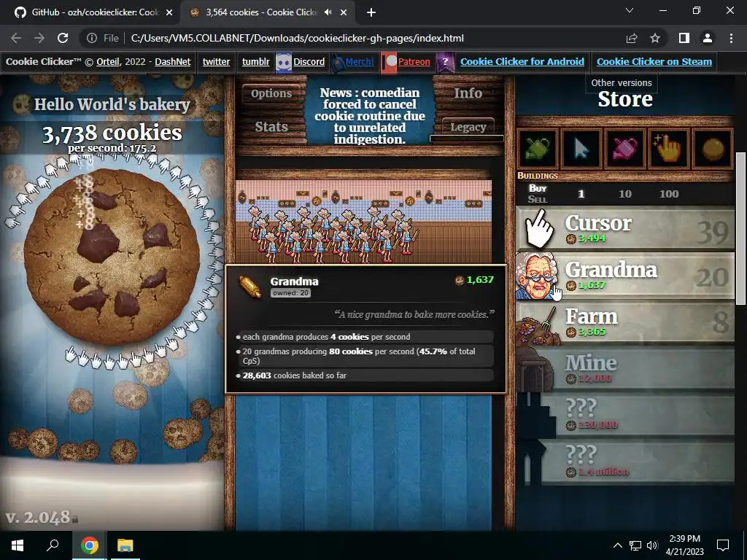Image resolution: width=747 pixels, height=560 pixels.
Task: Set bulk amount to 10
Action: [625, 194]
